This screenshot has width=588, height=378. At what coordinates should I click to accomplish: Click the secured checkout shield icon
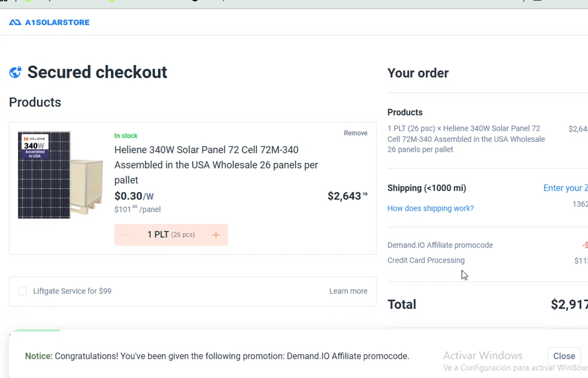[15, 72]
